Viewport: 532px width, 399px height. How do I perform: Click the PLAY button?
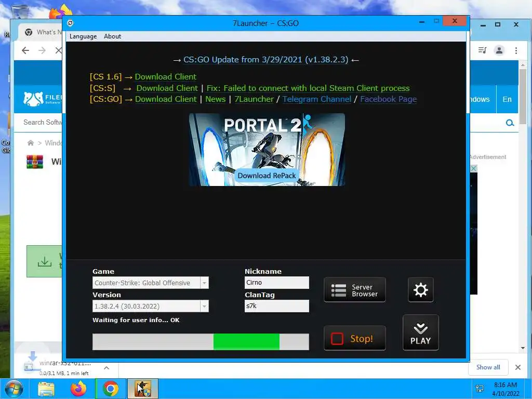tap(420, 332)
